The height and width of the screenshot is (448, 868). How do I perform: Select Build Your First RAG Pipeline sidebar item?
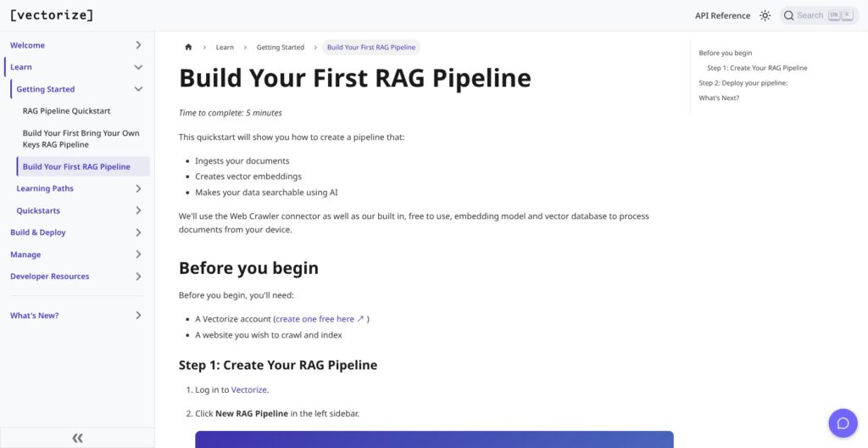coord(83,166)
